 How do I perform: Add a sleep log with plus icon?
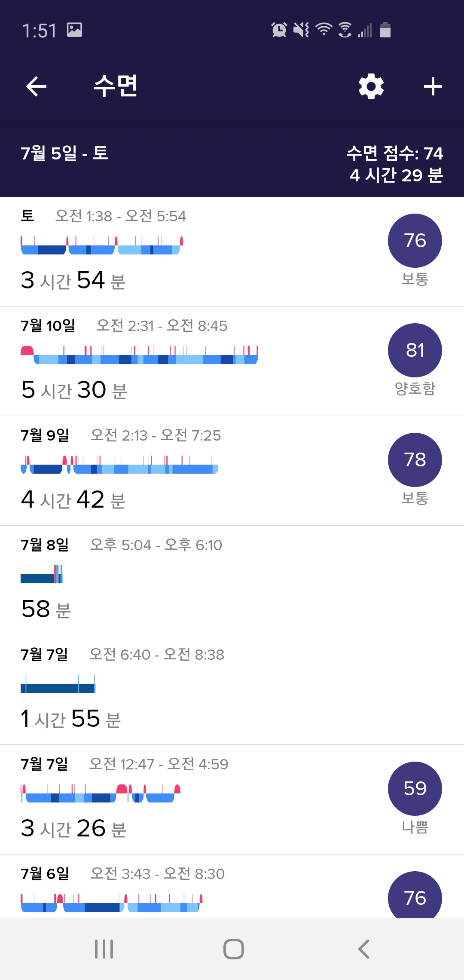click(433, 86)
